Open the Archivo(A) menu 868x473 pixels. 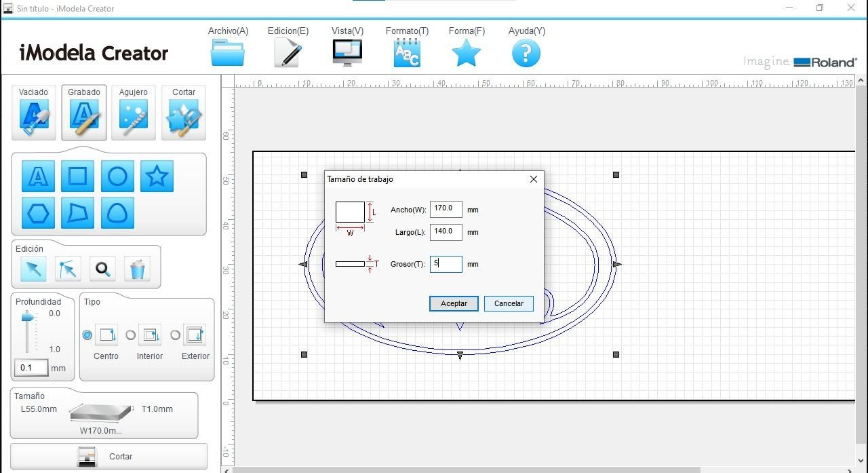[228, 47]
